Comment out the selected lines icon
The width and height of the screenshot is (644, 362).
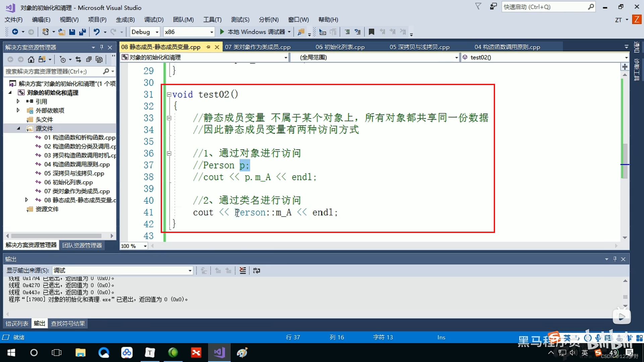(x=347, y=32)
